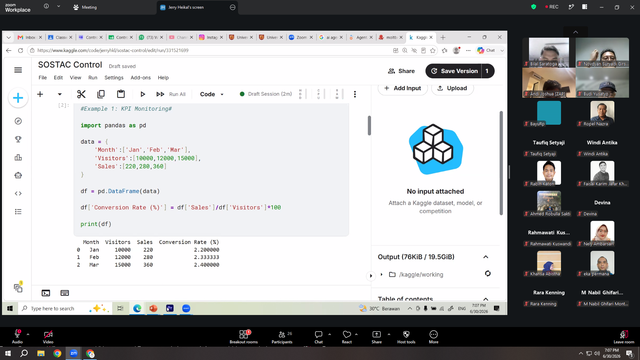Run the current cell play button
Viewport: 640px width, 360px height.
[x=142, y=94]
